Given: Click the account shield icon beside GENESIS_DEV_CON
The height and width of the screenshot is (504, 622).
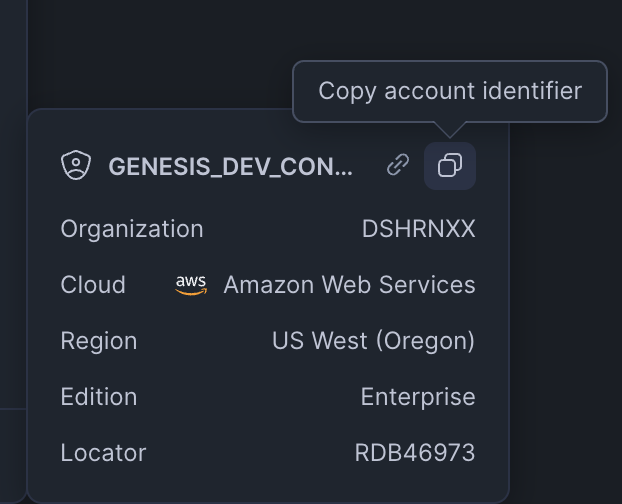Looking at the screenshot, I should click(x=76, y=165).
